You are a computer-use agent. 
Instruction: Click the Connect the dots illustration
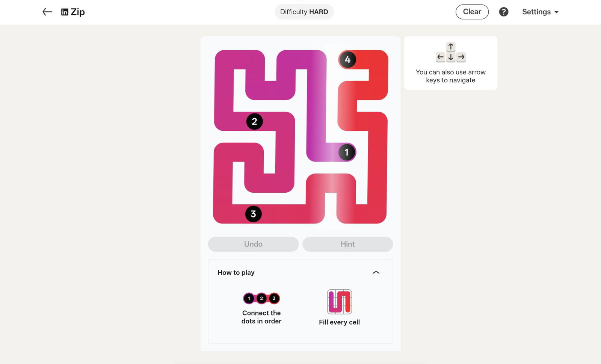point(261,298)
